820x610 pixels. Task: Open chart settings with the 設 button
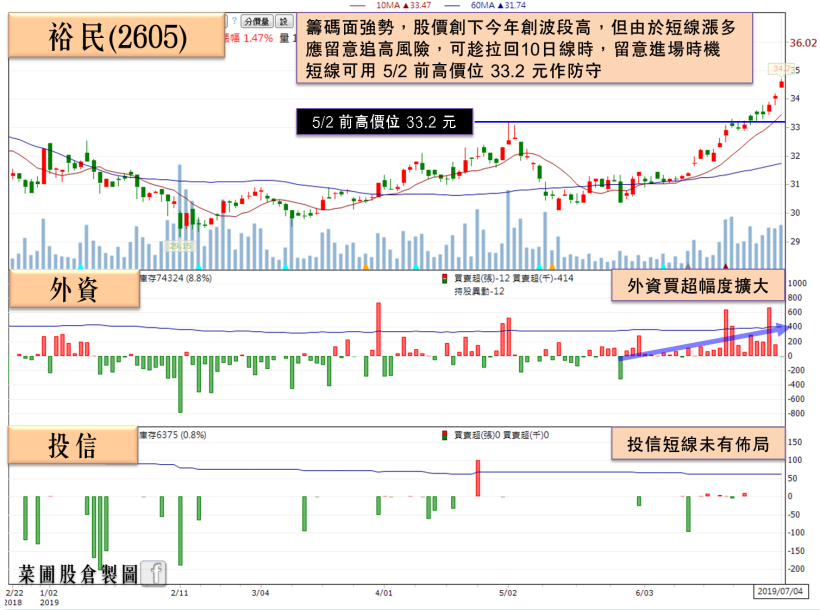(284, 21)
